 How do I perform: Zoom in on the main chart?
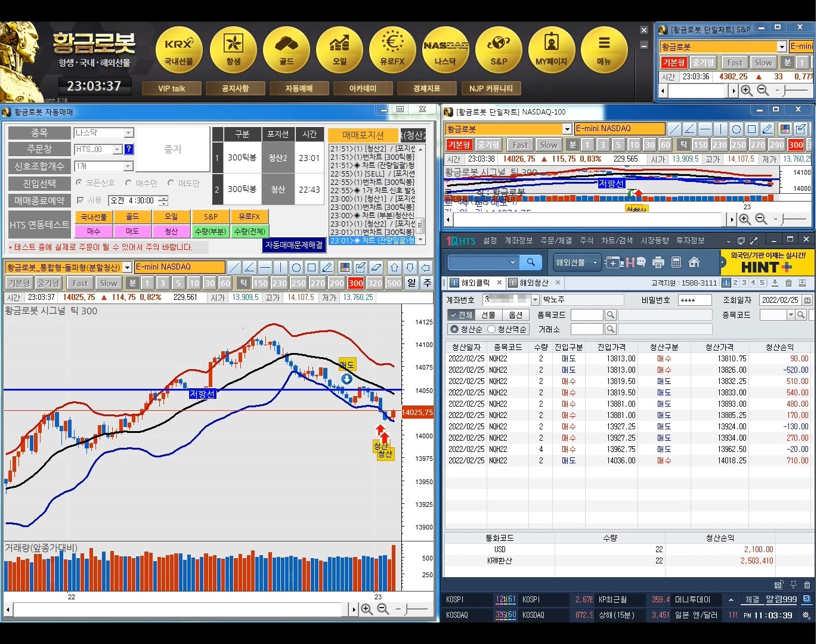[x=367, y=609]
